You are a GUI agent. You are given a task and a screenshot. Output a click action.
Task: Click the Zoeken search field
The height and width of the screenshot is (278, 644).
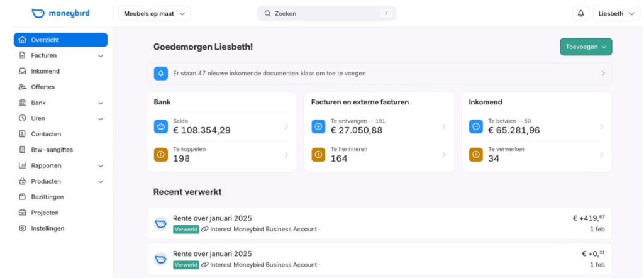coord(327,14)
